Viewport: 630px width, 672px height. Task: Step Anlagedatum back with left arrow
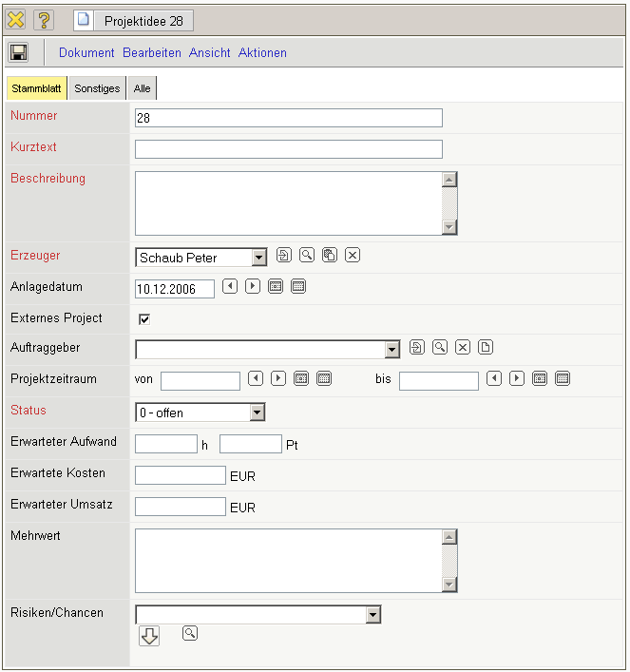click(229, 286)
